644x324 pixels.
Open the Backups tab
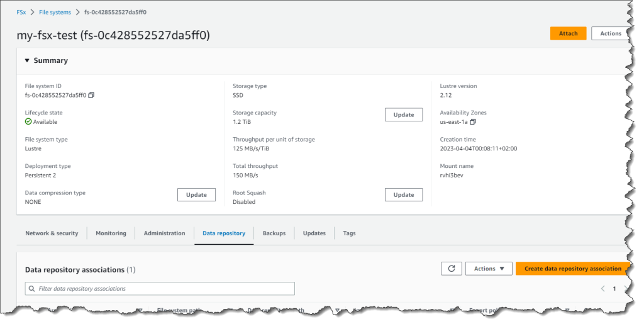[x=274, y=233]
